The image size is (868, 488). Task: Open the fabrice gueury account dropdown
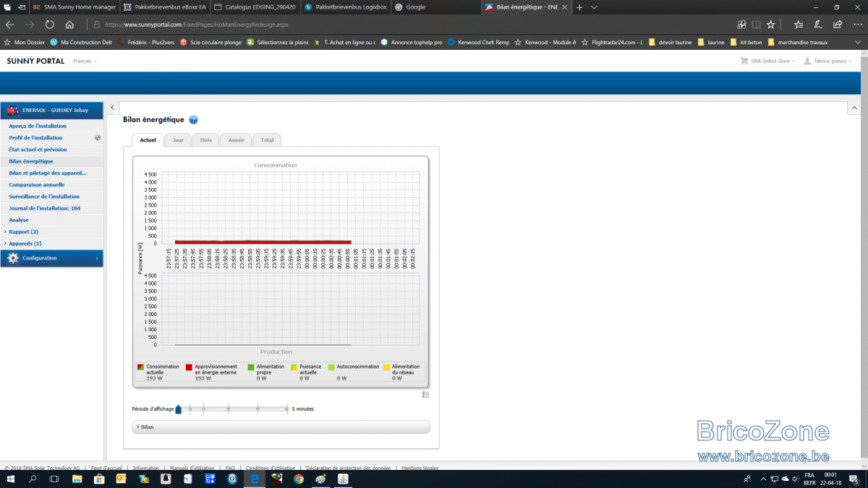tap(833, 61)
